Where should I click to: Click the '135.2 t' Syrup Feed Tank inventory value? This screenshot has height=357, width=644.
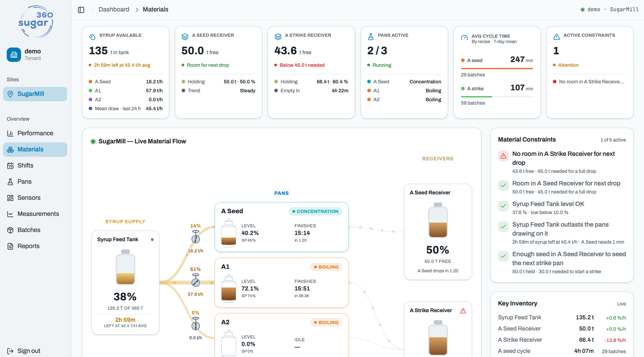click(x=585, y=318)
